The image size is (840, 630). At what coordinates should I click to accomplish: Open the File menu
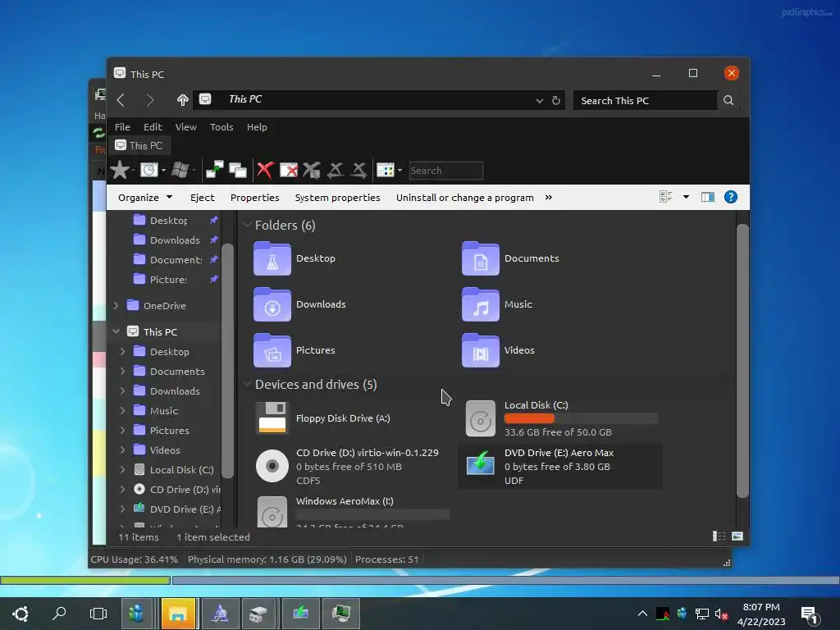coord(122,127)
